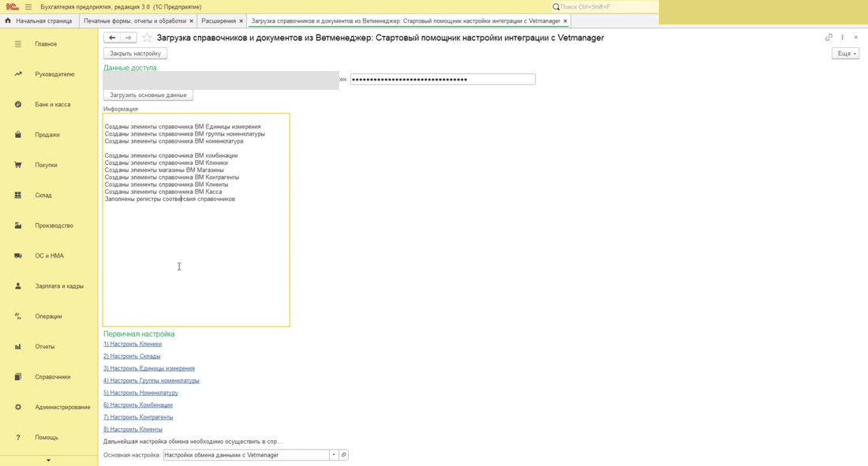This screenshot has width=868, height=466.
Task: Open the three-dot form options icon
Action: (x=843, y=37)
